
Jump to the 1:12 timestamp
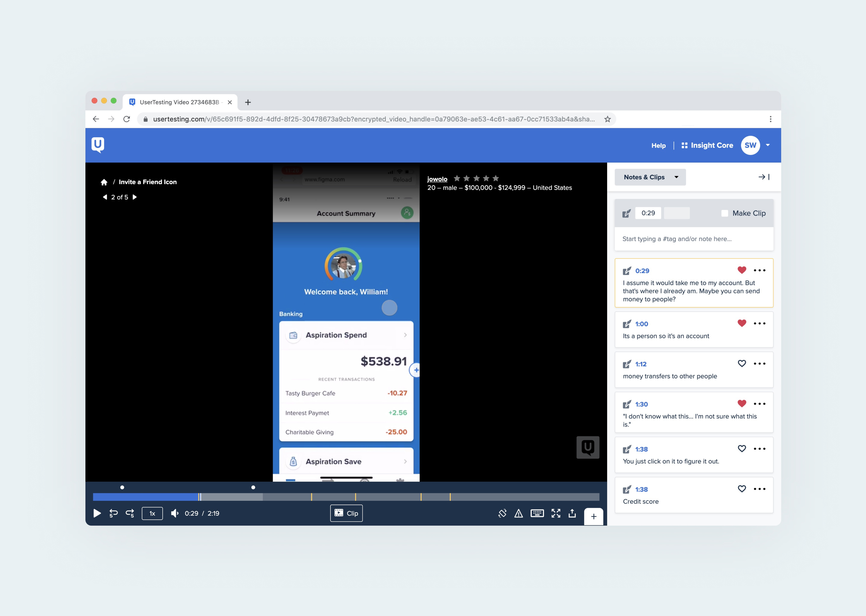pos(641,364)
